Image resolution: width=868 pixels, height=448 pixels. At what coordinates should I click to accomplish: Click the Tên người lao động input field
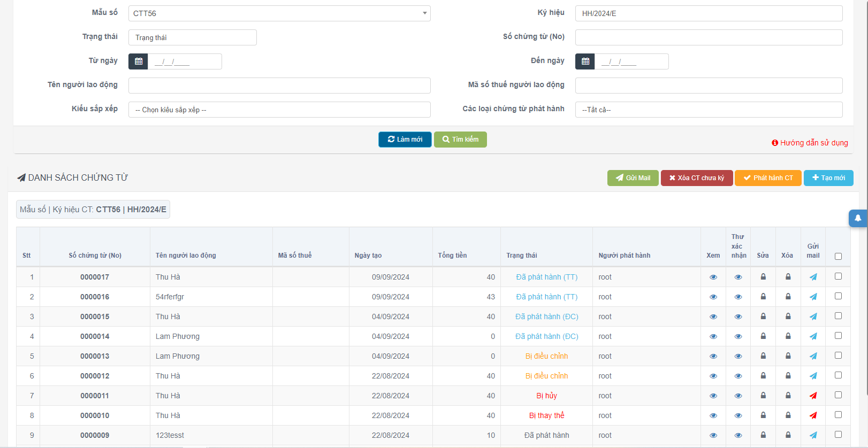tap(279, 86)
